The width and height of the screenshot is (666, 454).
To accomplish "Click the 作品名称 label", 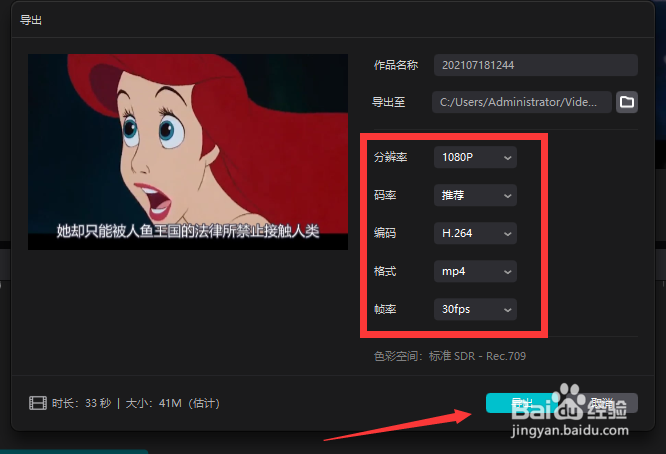I will (395, 65).
